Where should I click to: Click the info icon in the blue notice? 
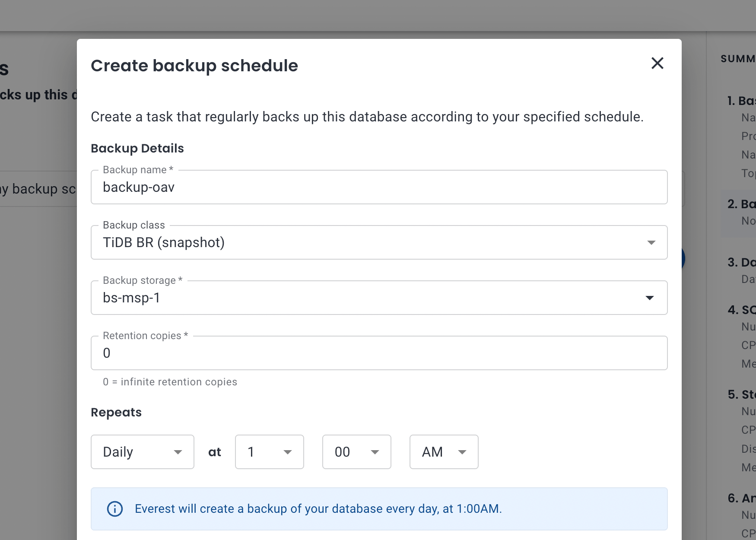(x=115, y=509)
